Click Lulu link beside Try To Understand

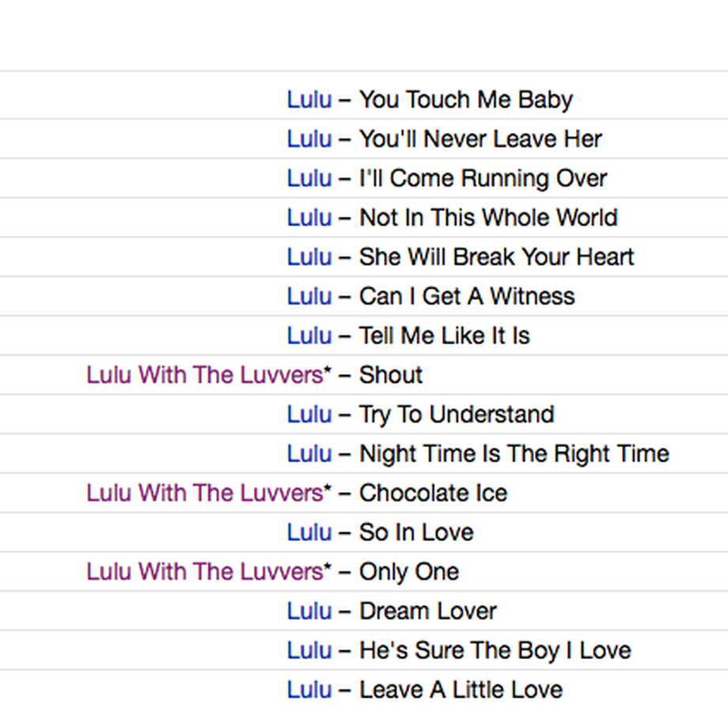point(309,414)
